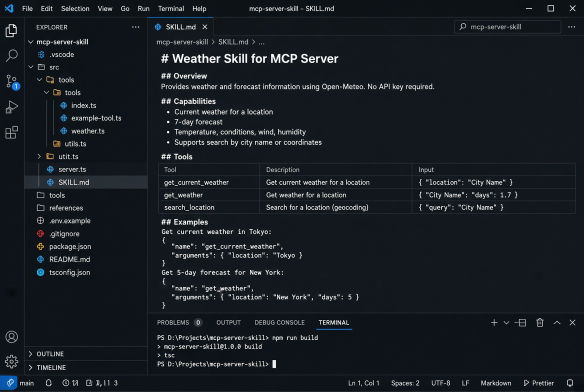The image size is (584, 392).
Task: Switch to the DEBUG CONSOLE tab
Action: 279,322
